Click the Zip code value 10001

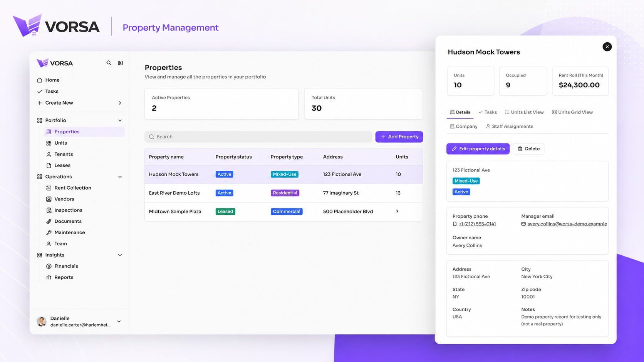pos(528,297)
